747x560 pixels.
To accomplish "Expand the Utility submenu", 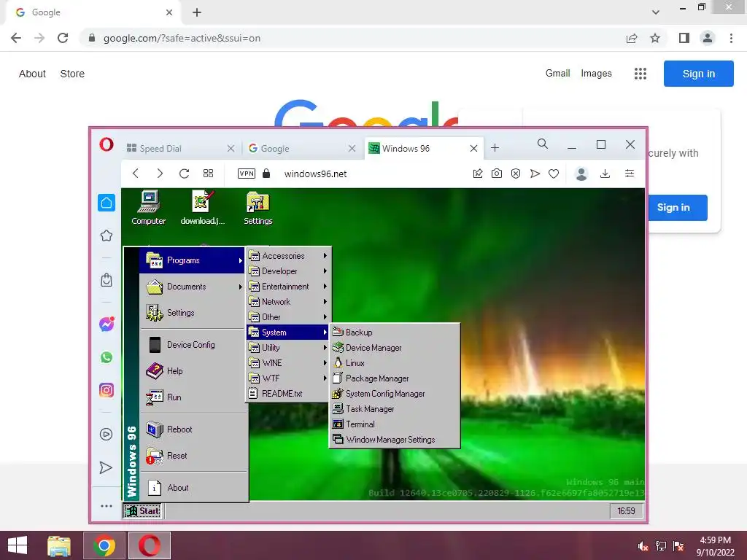I will (x=288, y=348).
